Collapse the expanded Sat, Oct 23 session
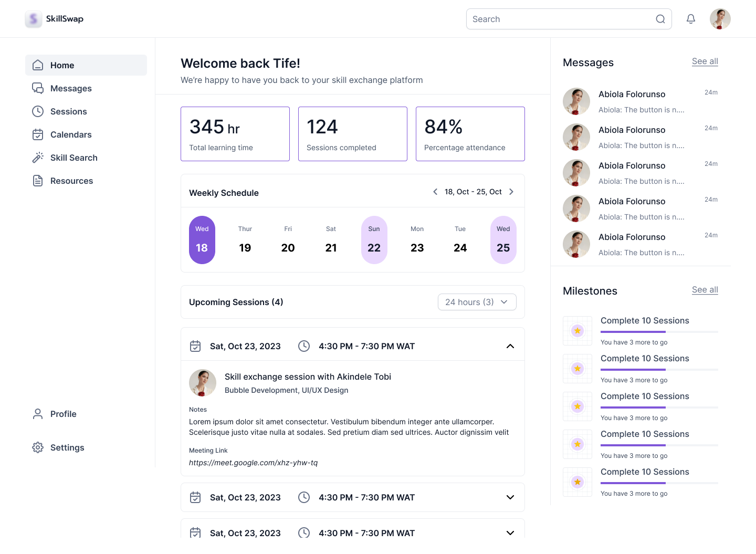The width and height of the screenshot is (756, 554). click(510, 346)
